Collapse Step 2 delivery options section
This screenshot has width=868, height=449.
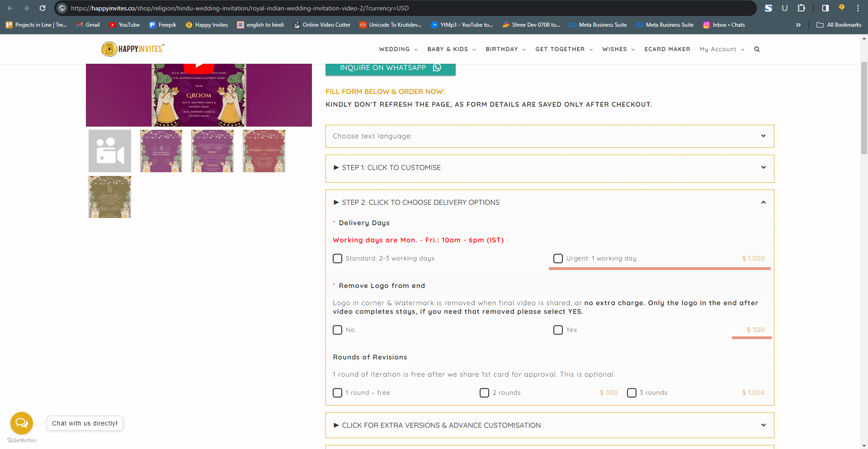(x=764, y=202)
